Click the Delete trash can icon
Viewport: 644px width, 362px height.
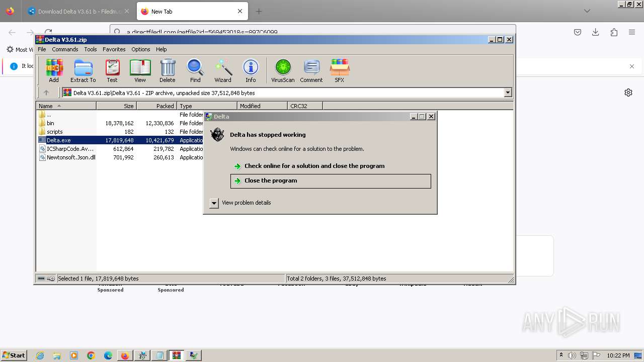coord(168,70)
